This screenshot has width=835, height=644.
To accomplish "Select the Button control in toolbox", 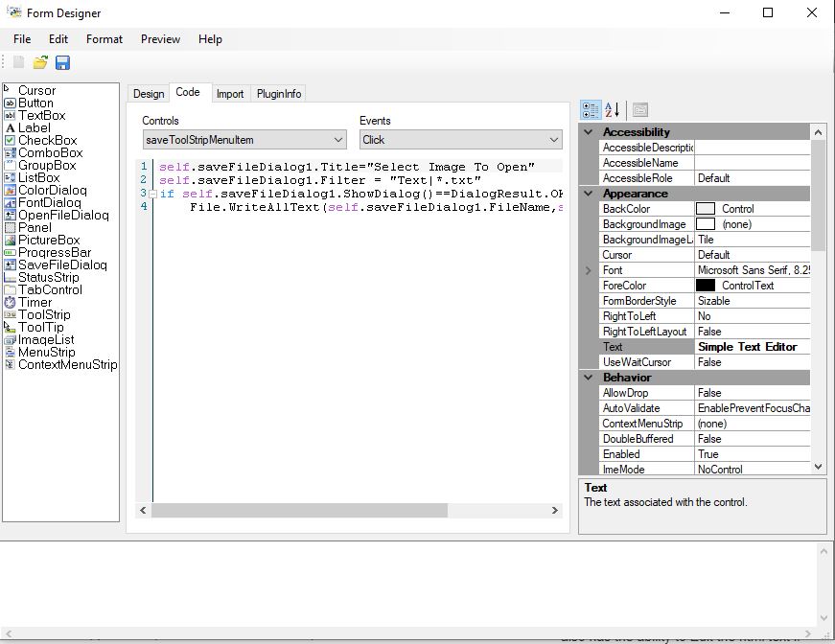I will pyautogui.click(x=35, y=103).
